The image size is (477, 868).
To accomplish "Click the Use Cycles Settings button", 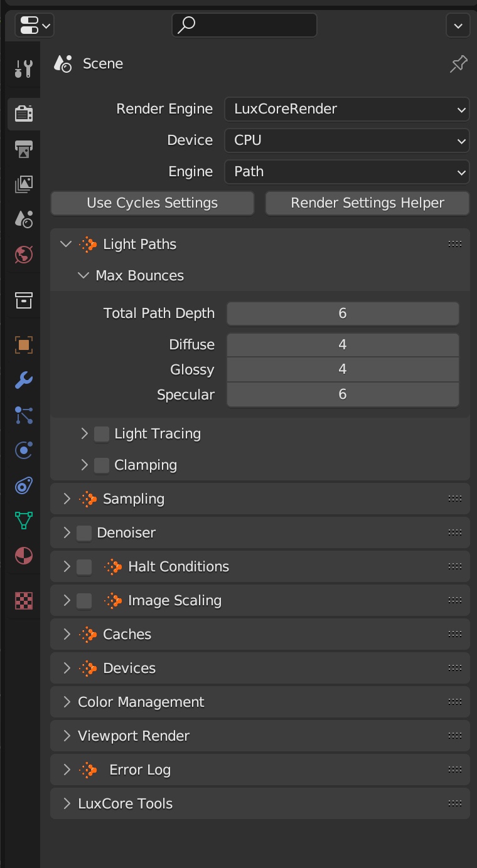I will click(x=153, y=203).
